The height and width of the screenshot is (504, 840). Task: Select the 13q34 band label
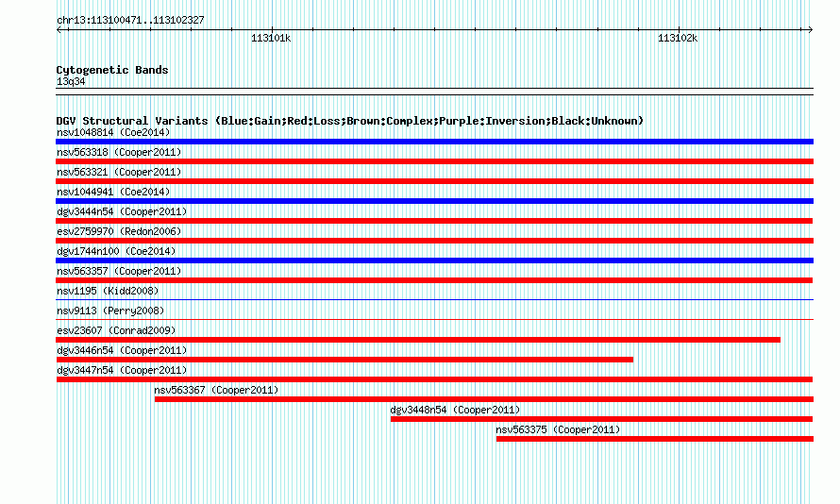tap(71, 81)
